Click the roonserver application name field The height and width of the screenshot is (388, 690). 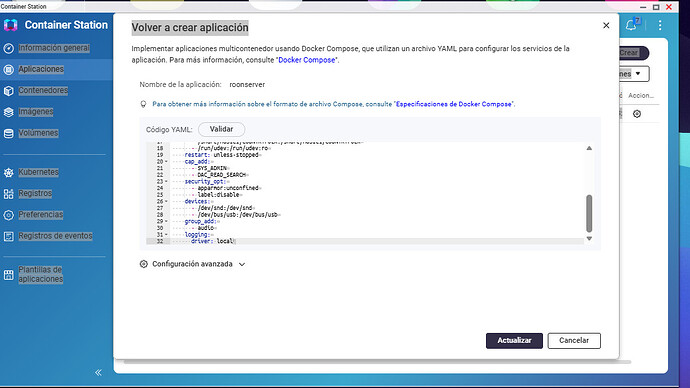(247, 84)
